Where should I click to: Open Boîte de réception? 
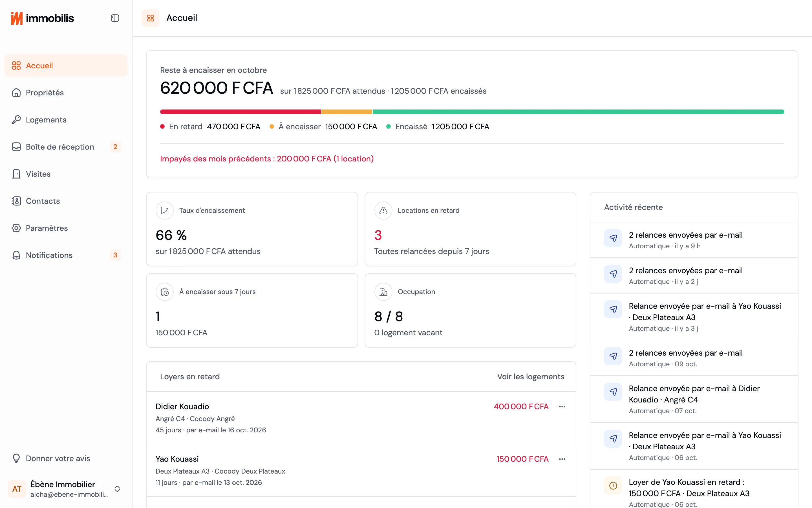click(66, 147)
